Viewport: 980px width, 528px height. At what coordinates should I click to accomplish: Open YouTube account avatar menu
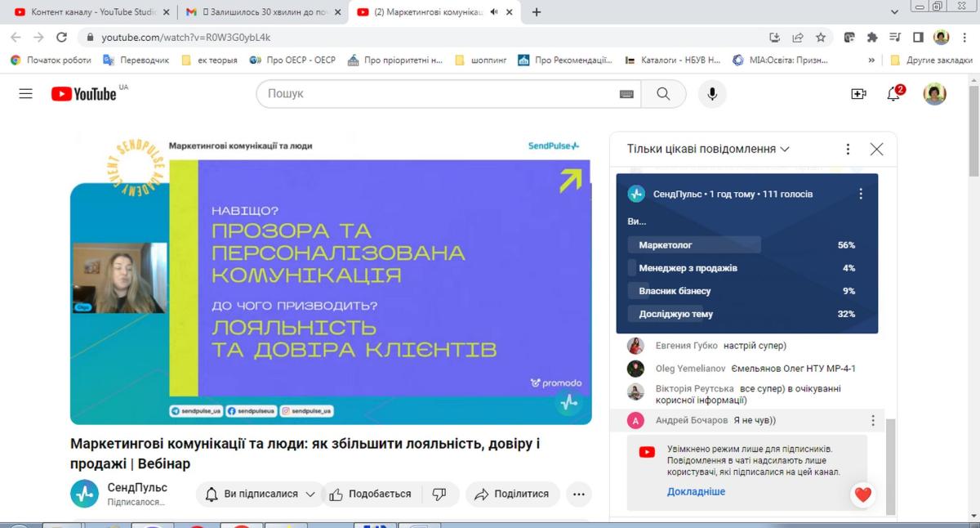point(935,94)
